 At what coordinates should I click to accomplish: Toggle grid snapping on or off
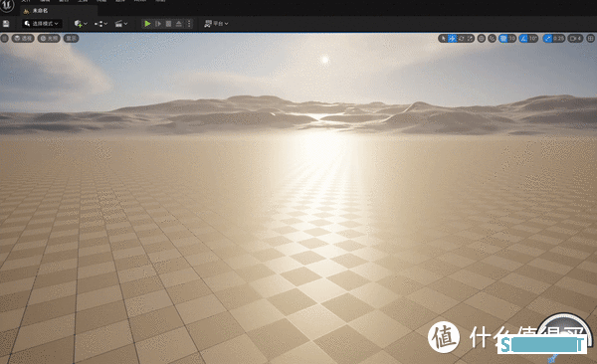pyautogui.click(x=503, y=38)
